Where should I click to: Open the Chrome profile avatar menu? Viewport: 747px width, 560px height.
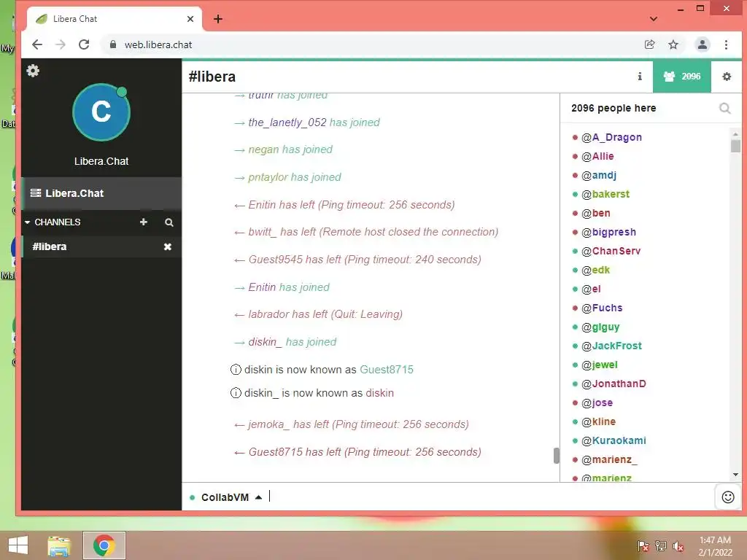703,44
